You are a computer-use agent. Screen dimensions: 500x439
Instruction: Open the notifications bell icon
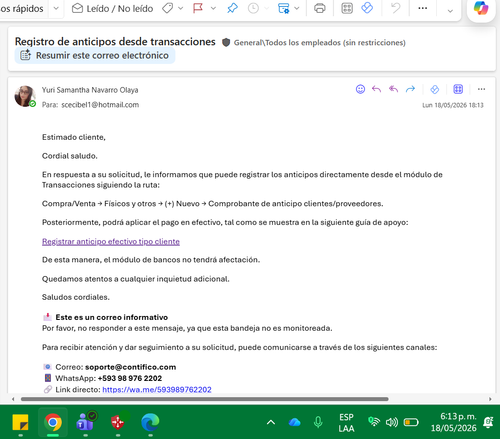point(488,422)
